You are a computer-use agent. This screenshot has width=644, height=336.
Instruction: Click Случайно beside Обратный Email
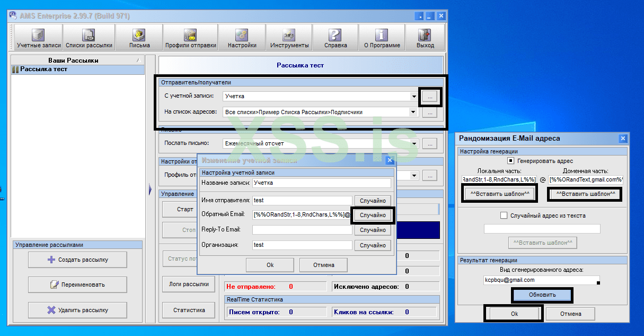[x=373, y=215]
